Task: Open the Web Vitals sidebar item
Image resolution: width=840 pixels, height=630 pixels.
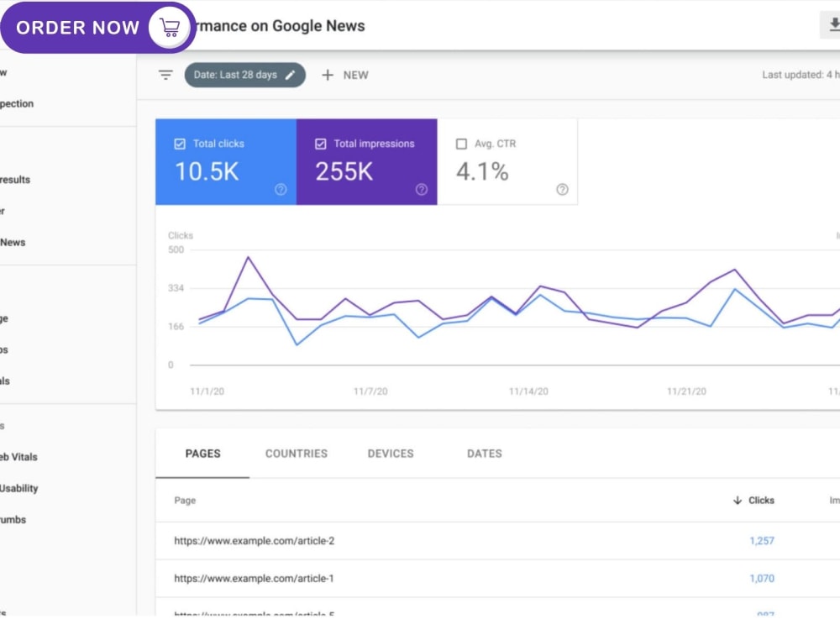Action: pyautogui.click(x=18, y=458)
